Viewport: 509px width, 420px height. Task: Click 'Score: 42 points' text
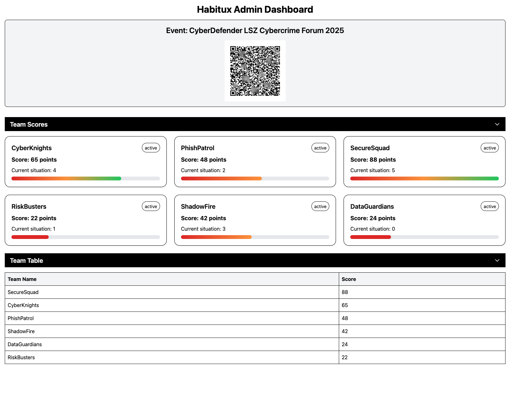[204, 218]
